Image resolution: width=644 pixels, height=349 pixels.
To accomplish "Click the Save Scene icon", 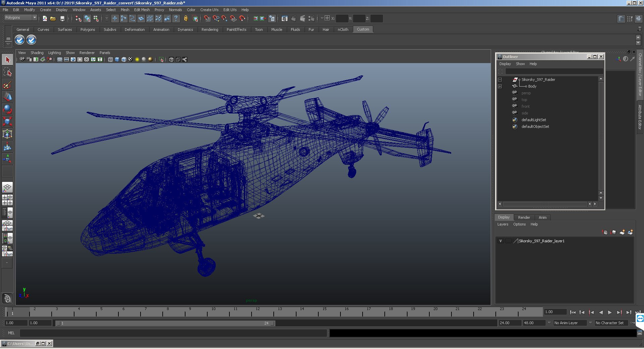I will pos(62,18).
